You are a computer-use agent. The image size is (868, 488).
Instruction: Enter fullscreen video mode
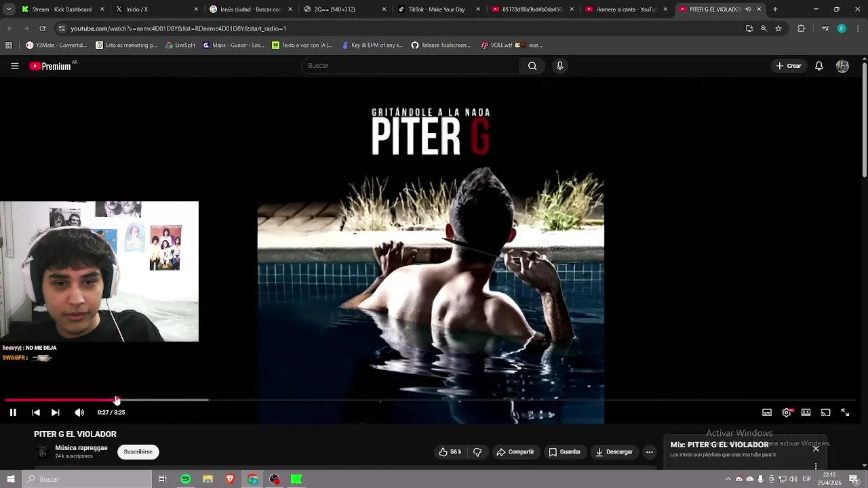pyautogui.click(x=845, y=412)
